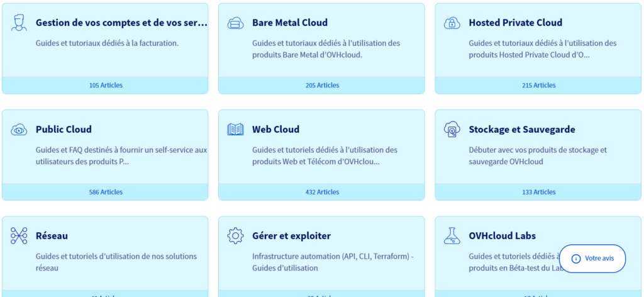This screenshot has height=297, width=644.
Task: Click the Hosted Private Cloud padlock icon
Action: (452, 23)
